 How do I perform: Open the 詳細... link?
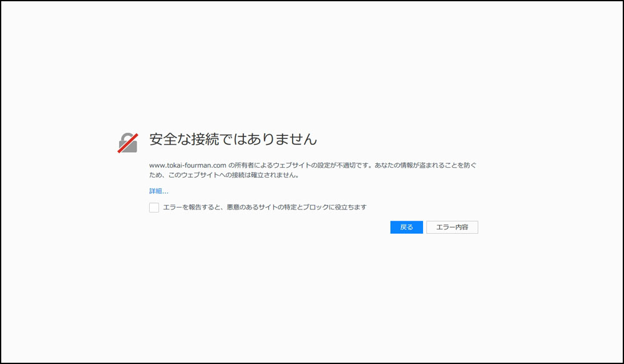point(158,191)
